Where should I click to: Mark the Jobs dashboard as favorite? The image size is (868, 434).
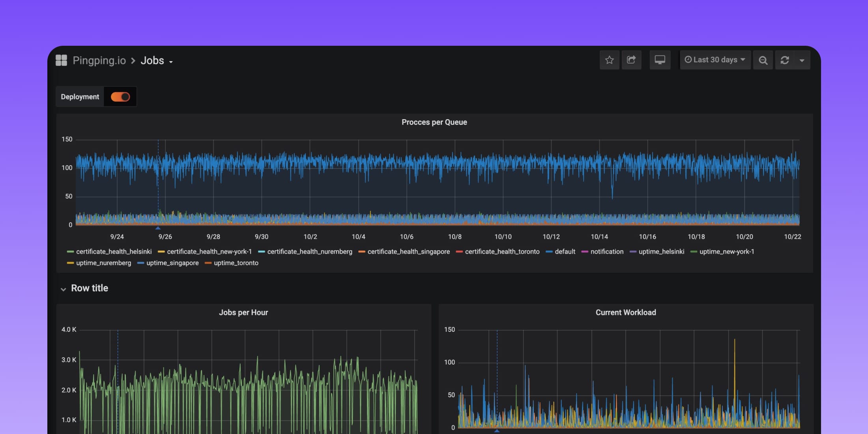click(x=610, y=60)
